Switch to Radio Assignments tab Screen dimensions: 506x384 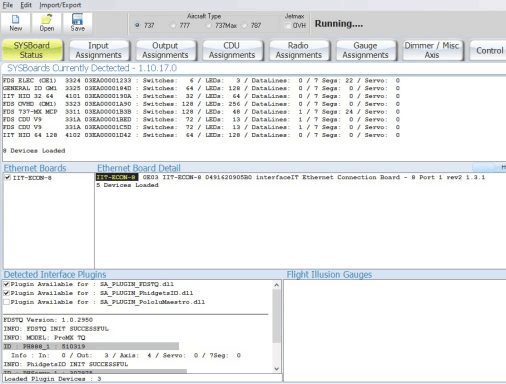[x=299, y=50]
